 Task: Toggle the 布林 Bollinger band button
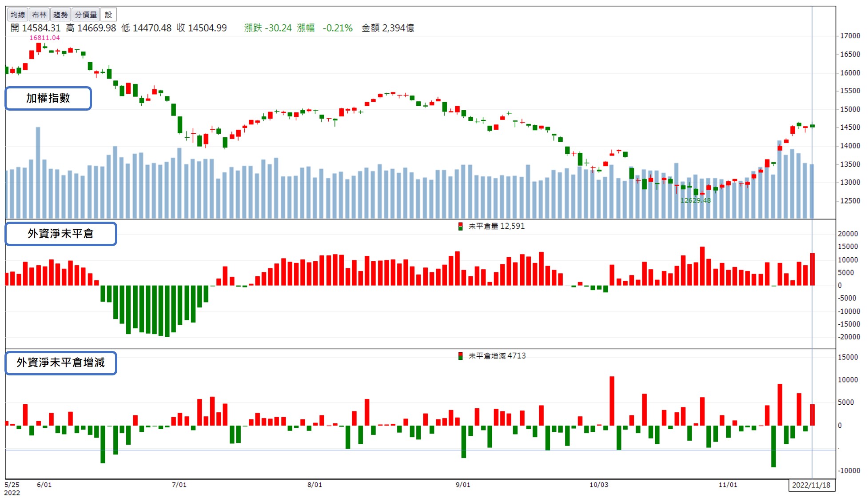pos(39,15)
